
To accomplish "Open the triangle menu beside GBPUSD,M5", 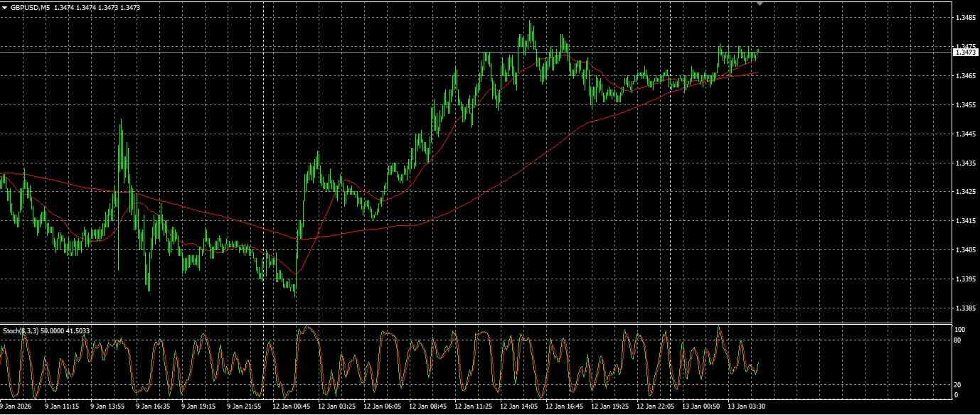I will point(4,7).
